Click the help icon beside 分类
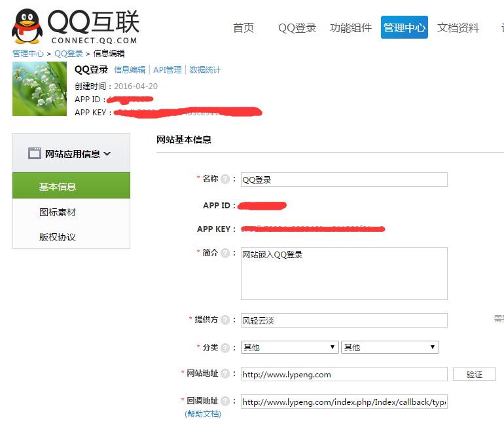 pyautogui.click(x=225, y=348)
